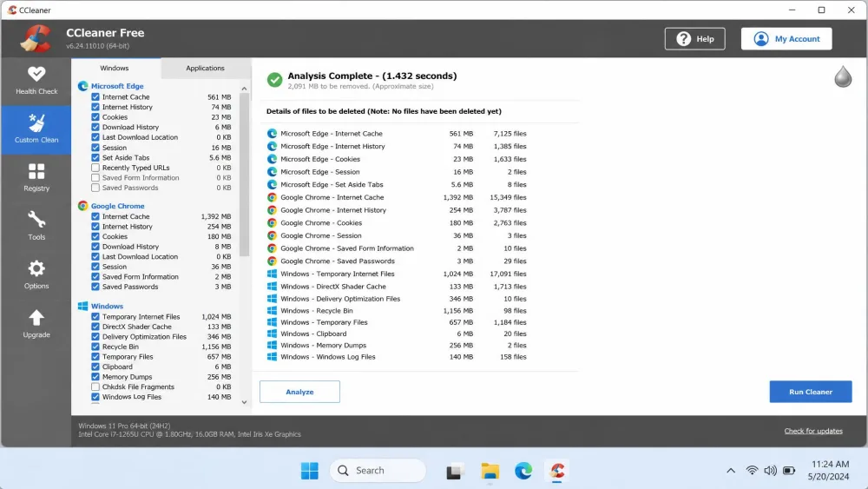Uncheck Edge Set Aside Tabs checkbox
Viewport: 868px width, 489px height.
[x=95, y=157]
